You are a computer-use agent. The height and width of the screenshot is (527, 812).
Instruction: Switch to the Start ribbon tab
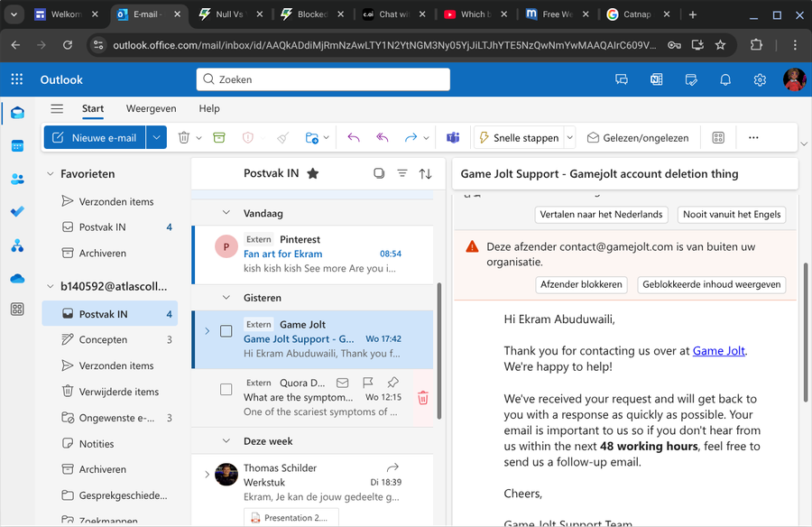click(93, 108)
